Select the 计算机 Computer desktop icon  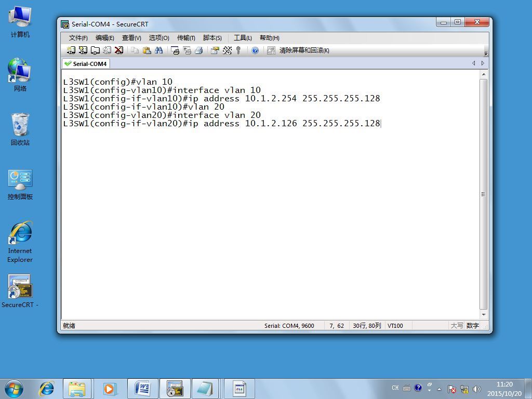pos(20,21)
